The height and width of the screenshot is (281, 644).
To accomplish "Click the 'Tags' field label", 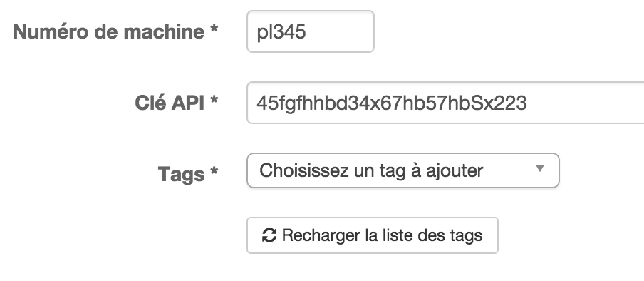I will [x=181, y=175].
